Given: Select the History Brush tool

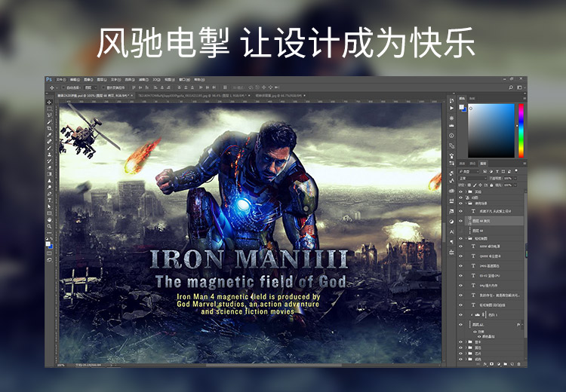Looking at the screenshot, I should [50, 161].
